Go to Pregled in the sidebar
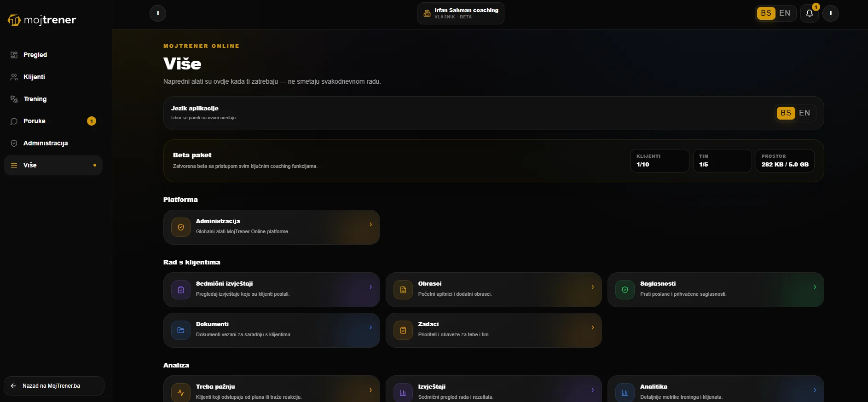Screen dimensions: 868x402 tap(53, 55)
